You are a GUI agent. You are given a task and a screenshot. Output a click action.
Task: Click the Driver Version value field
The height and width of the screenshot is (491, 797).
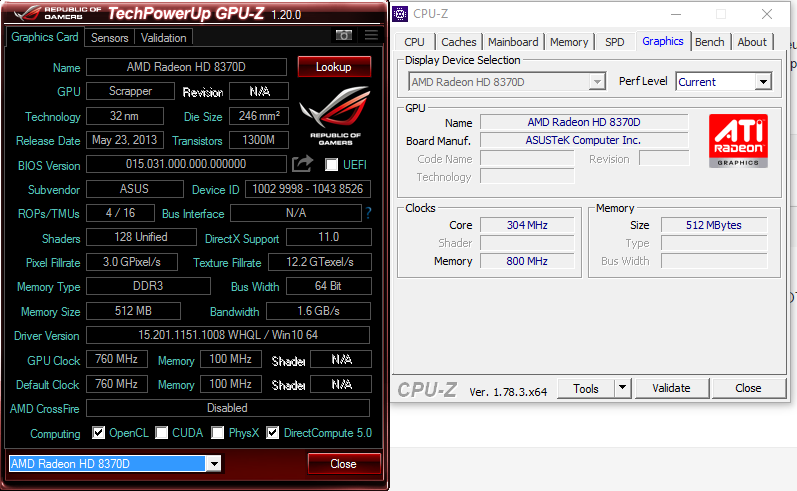228,335
